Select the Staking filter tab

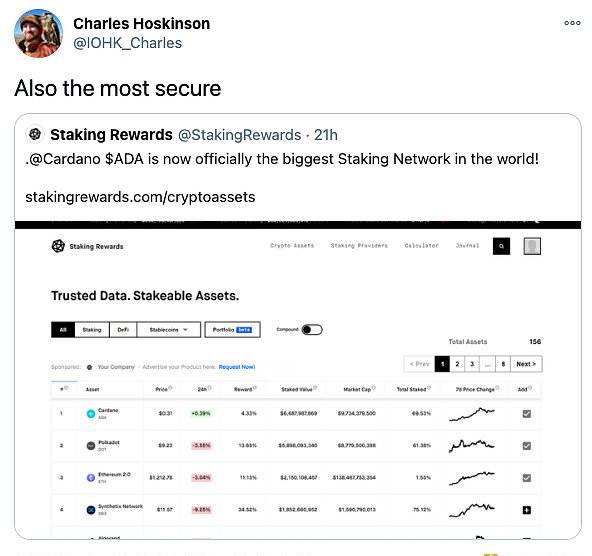tap(92, 330)
